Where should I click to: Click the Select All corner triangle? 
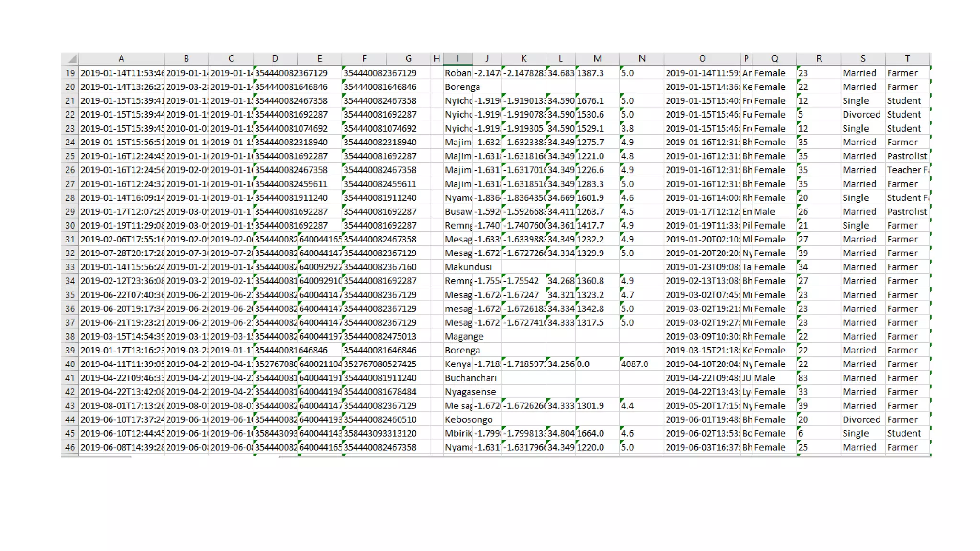pyautogui.click(x=72, y=59)
